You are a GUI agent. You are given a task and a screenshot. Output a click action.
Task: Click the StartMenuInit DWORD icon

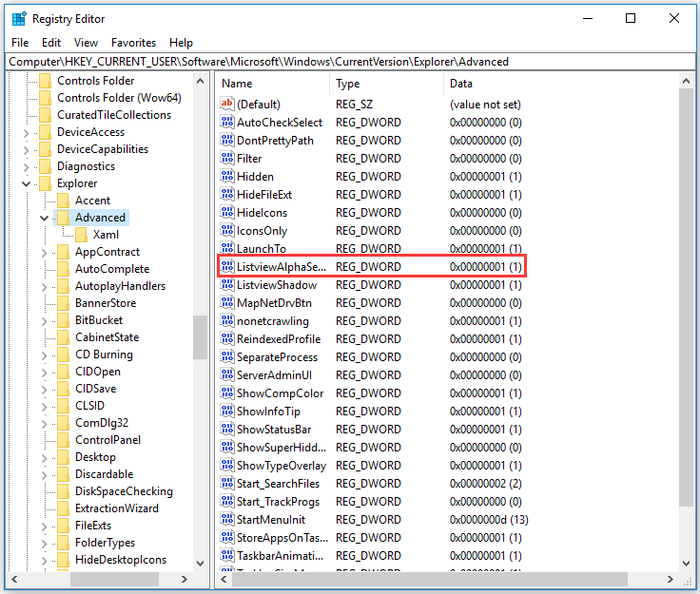[x=226, y=519]
